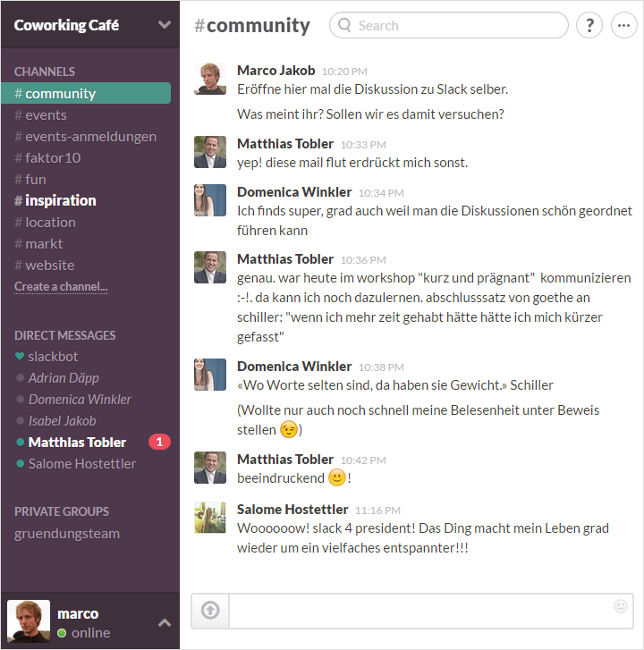Open the help question mark icon

(589, 25)
